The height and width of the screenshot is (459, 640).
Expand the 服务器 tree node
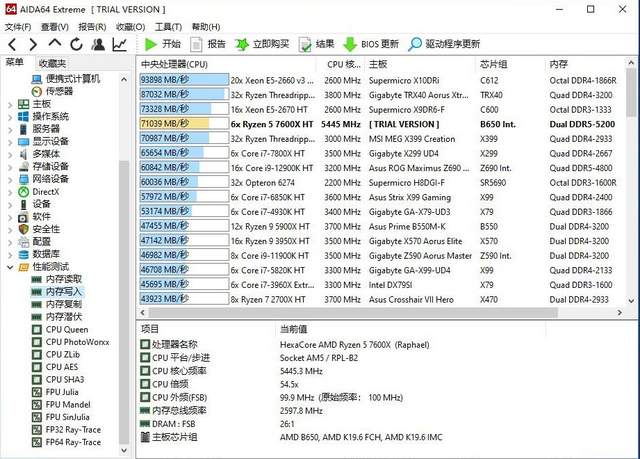10,130
